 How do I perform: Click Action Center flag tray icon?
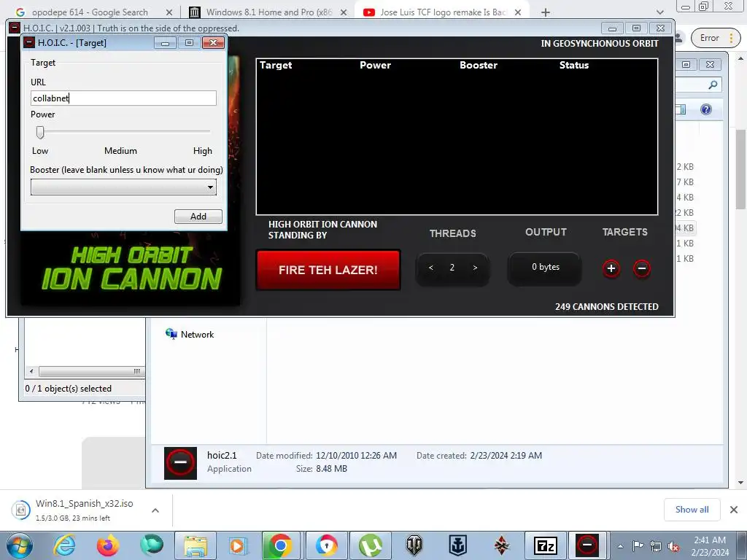coord(638,546)
